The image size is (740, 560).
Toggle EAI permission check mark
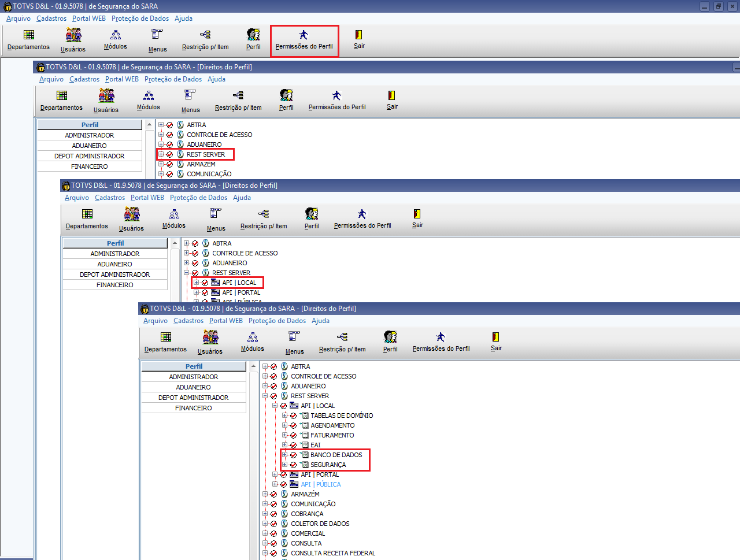click(x=293, y=445)
